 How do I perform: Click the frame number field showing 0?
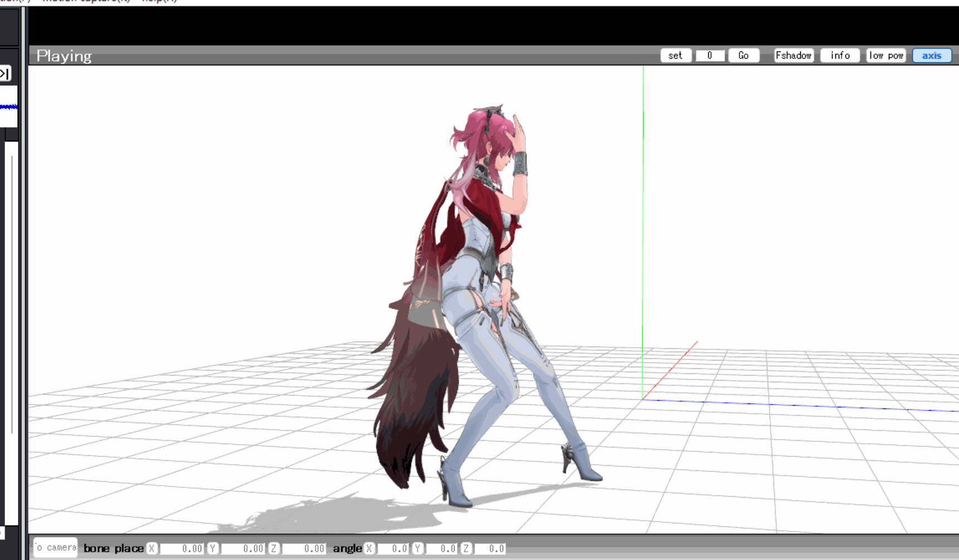click(x=710, y=56)
